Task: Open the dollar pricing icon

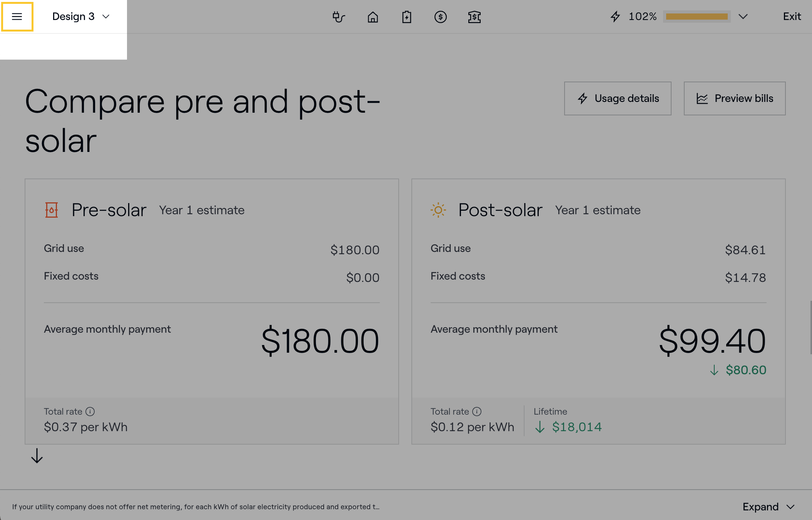Action: click(440, 17)
